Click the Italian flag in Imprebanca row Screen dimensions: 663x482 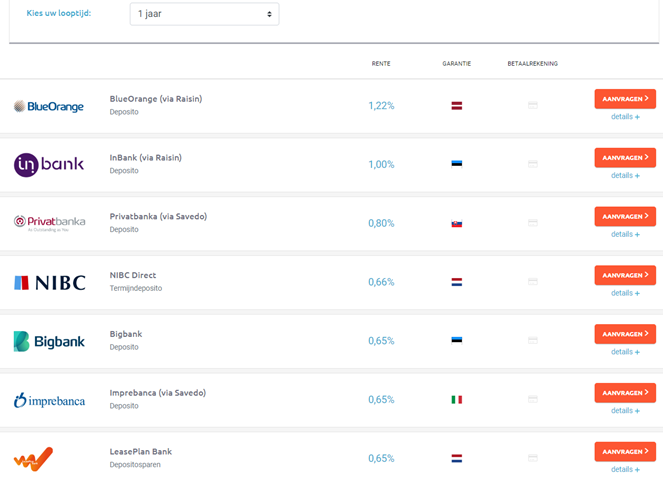point(457,400)
